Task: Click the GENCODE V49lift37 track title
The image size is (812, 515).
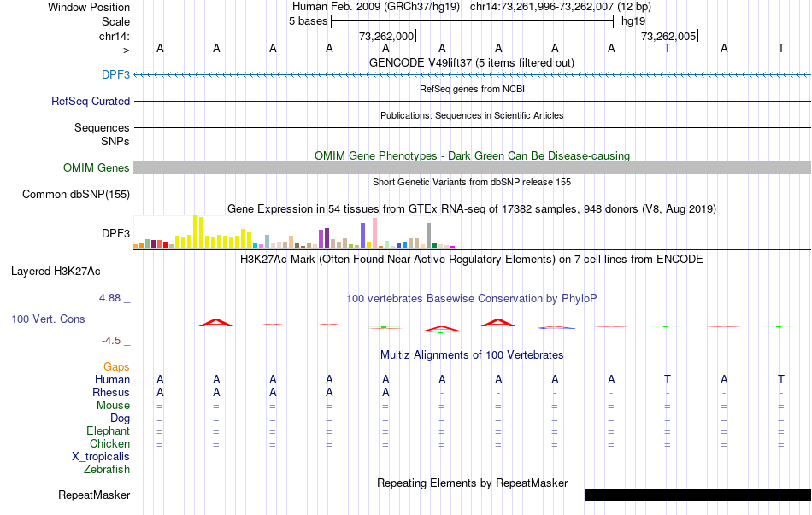Action: coord(472,62)
